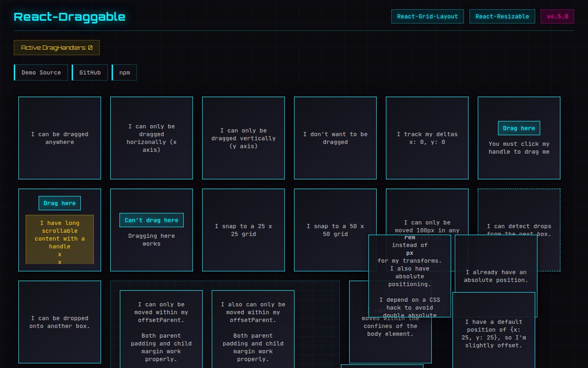Image resolution: width=588 pixels, height=368 pixels.
Task: Click the 'I snap to a 50 x 50 grid' box
Action: tap(335, 230)
